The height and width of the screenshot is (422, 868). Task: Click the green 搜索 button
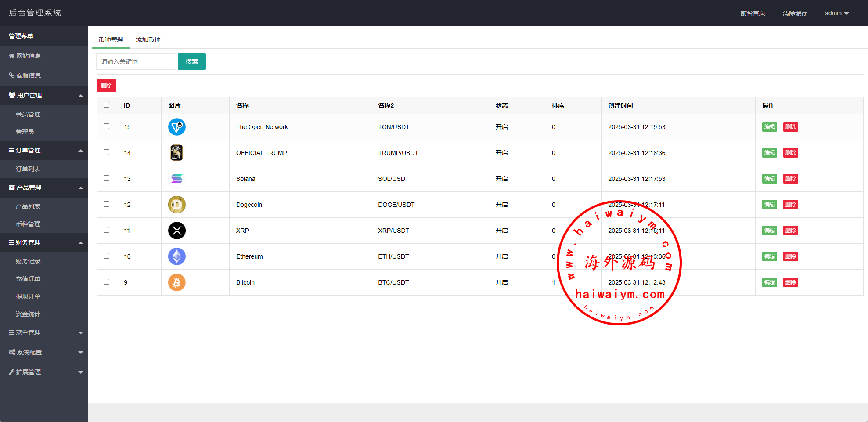(191, 61)
